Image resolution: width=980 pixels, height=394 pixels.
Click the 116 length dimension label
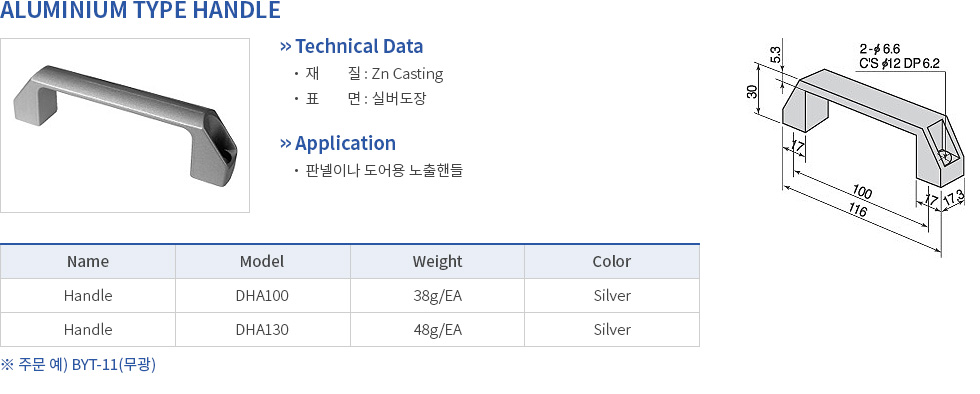pyautogui.click(x=858, y=211)
